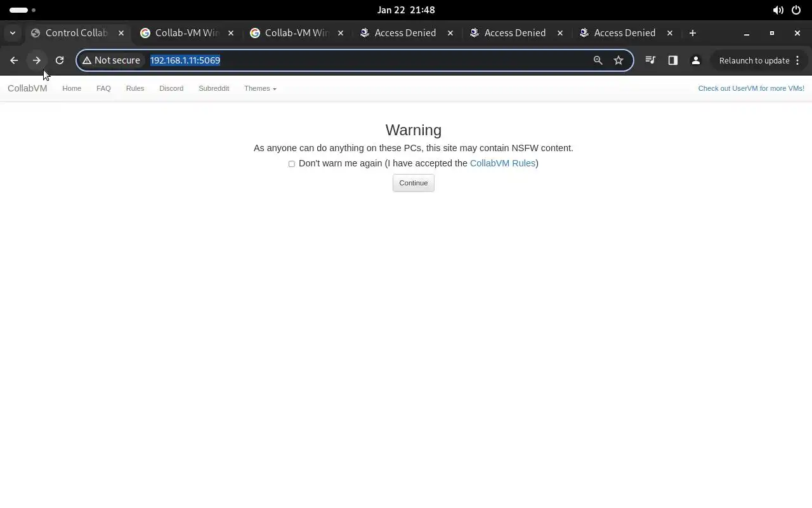812x508 pixels.
Task: Go back to previous page
Action: pyautogui.click(x=14, y=60)
